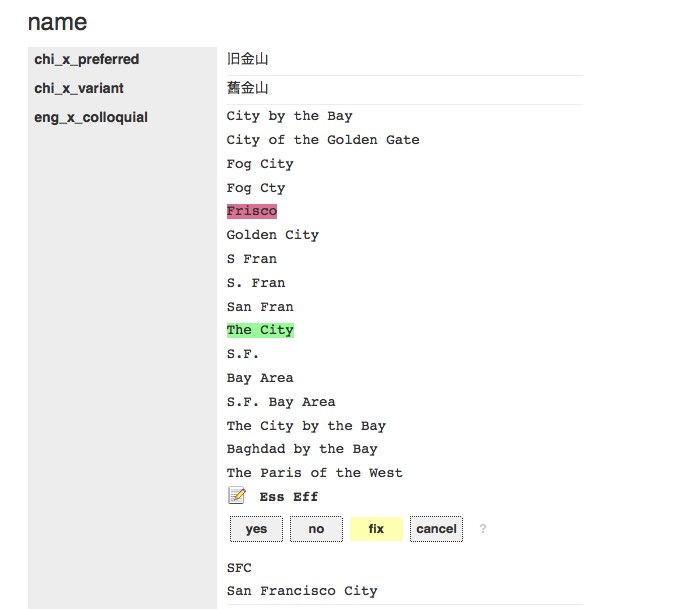
Task: Click the question mark help link
Action: [483, 529]
